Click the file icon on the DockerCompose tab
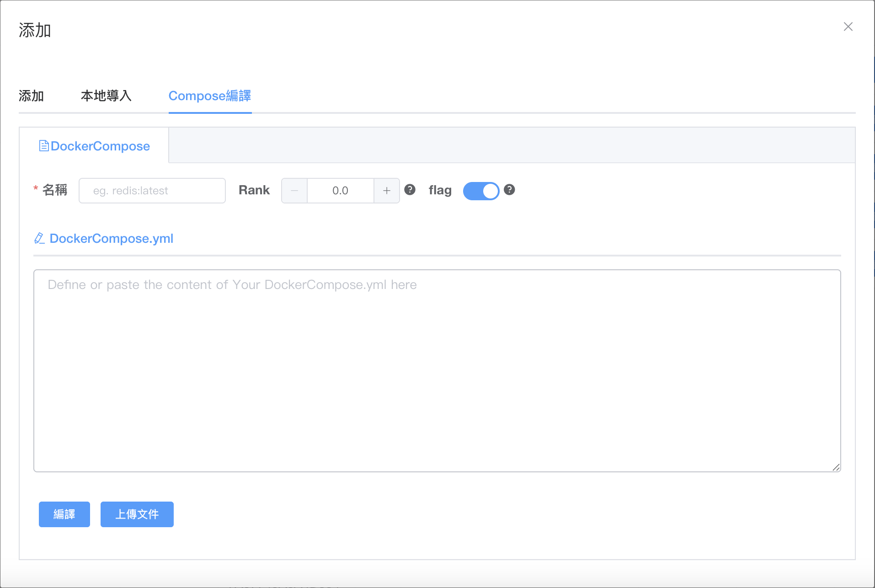The image size is (875, 588). click(44, 146)
